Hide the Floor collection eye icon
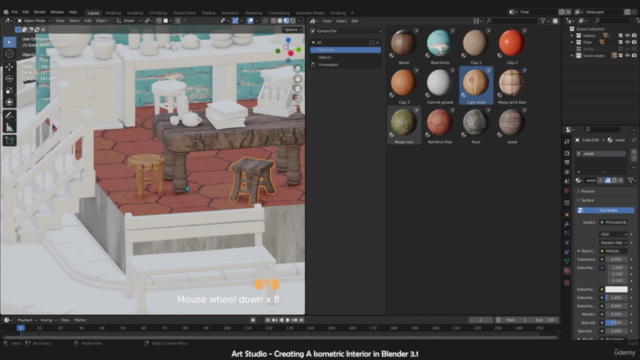Image resolution: width=640 pixels, height=360 pixels. tap(627, 42)
